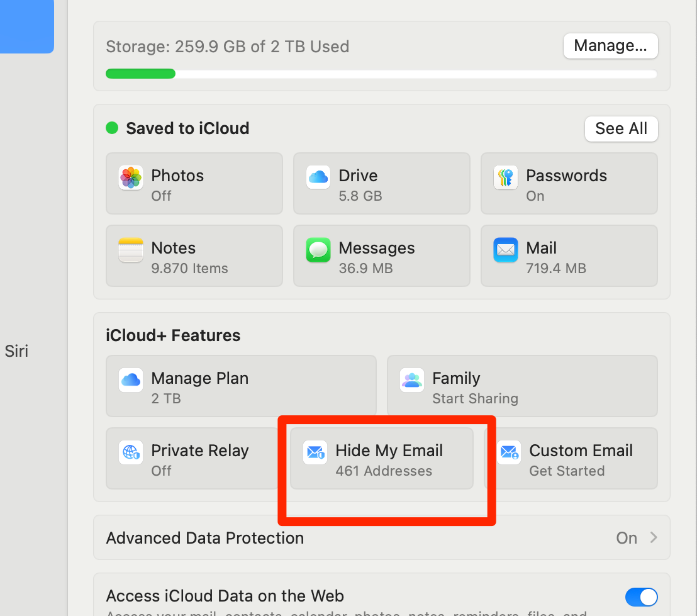Screen dimensions: 697x616
Task: Toggle Access iCloud Data on the Web
Action: (x=641, y=597)
